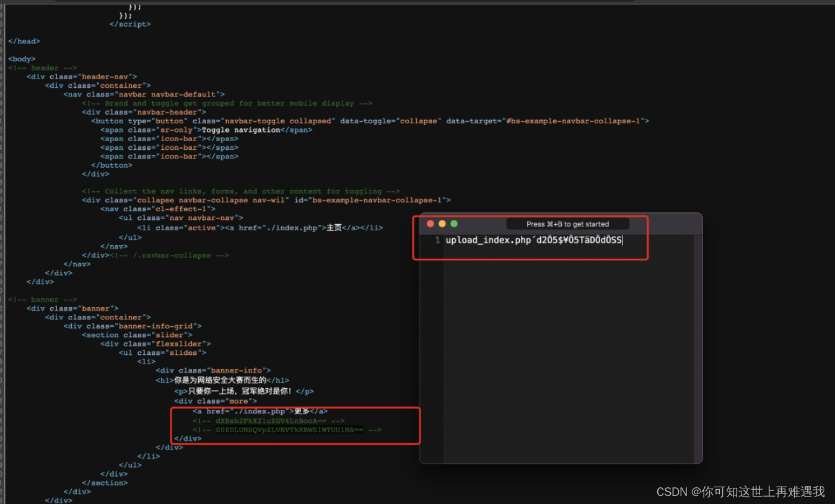The width and height of the screenshot is (835, 504).
Task: Select line number 1 in small editor gutter
Action: pos(437,240)
